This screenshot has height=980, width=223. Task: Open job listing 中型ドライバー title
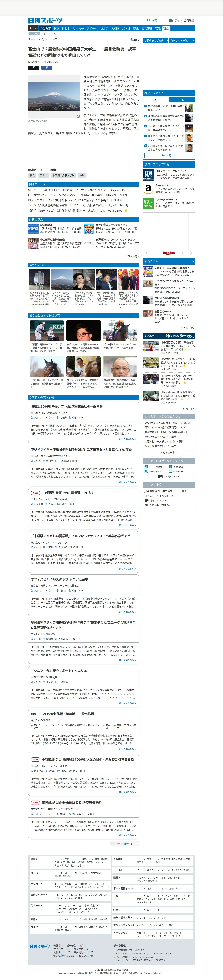click(x=81, y=449)
